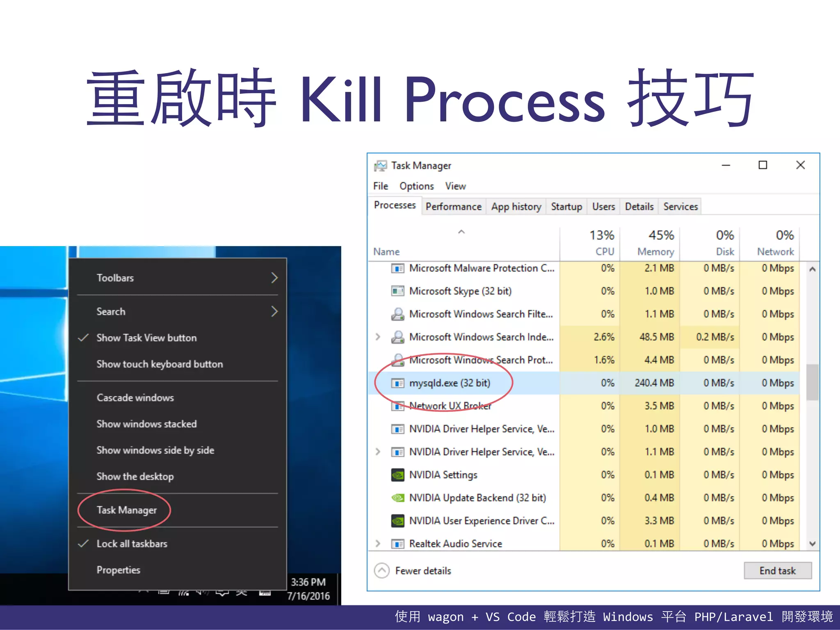Sort processes by Memory column header

pos(650,244)
